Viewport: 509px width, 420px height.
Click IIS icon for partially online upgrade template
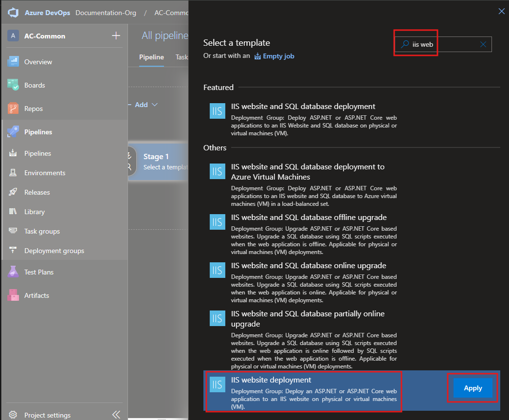[218, 318]
